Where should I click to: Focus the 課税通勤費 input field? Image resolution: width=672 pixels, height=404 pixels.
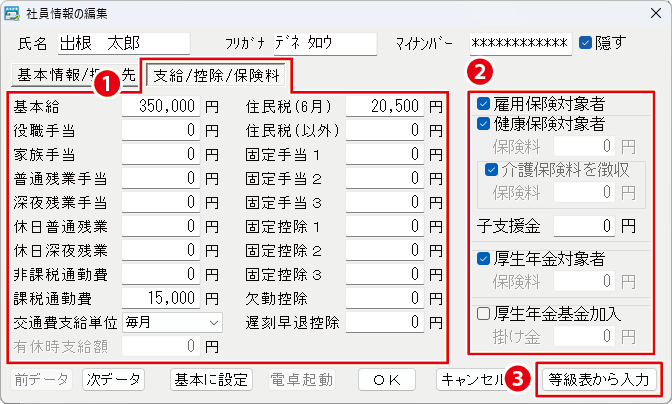[160, 300]
